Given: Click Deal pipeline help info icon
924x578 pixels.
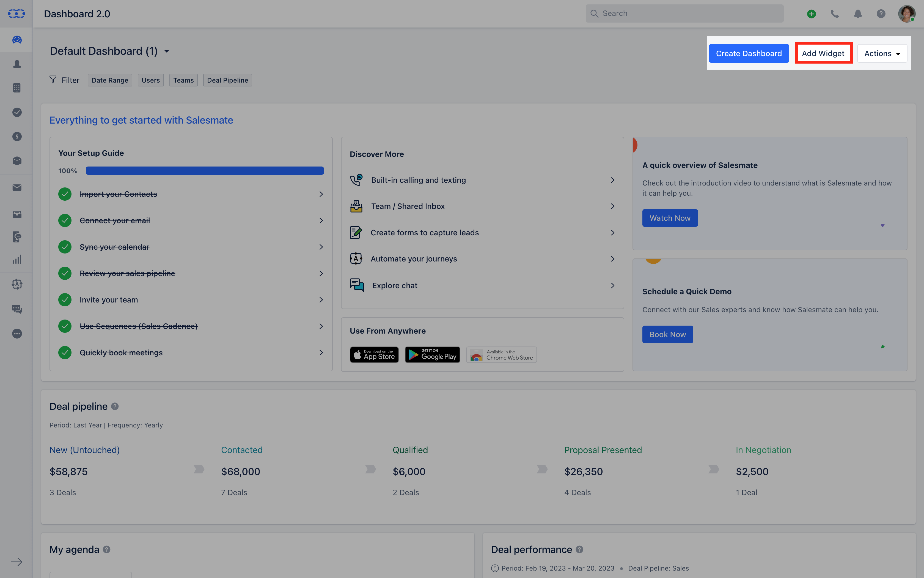Looking at the screenshot, I should pos(115,406).
